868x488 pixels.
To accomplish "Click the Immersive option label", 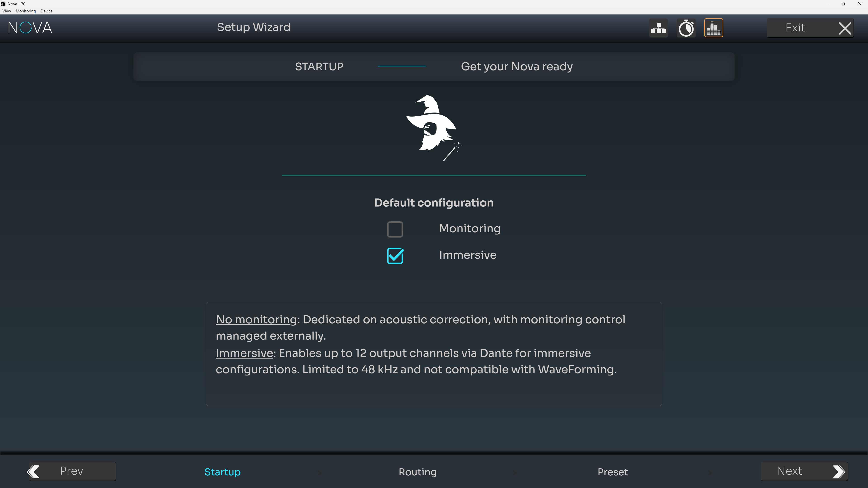I will [468, 255].
